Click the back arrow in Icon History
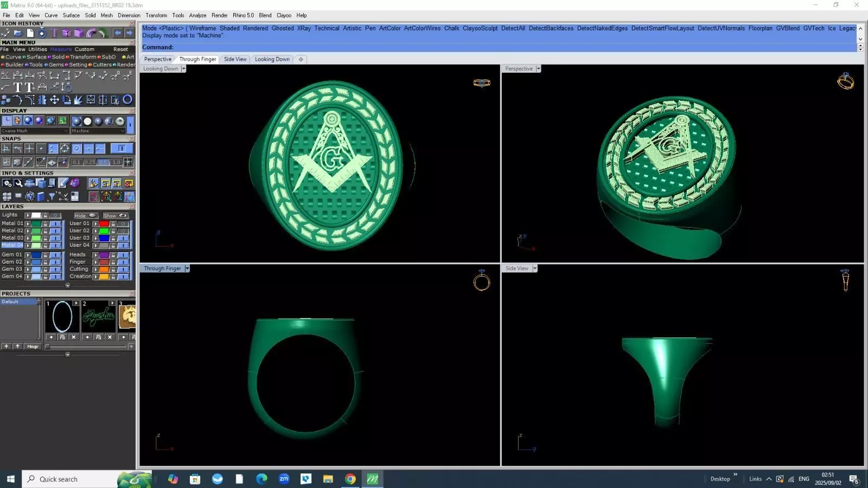 click(x=118, y=33)
